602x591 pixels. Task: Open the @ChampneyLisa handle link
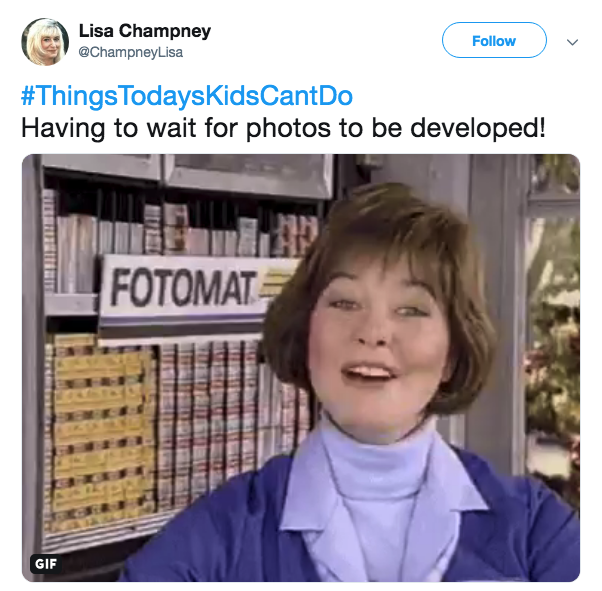131,52
